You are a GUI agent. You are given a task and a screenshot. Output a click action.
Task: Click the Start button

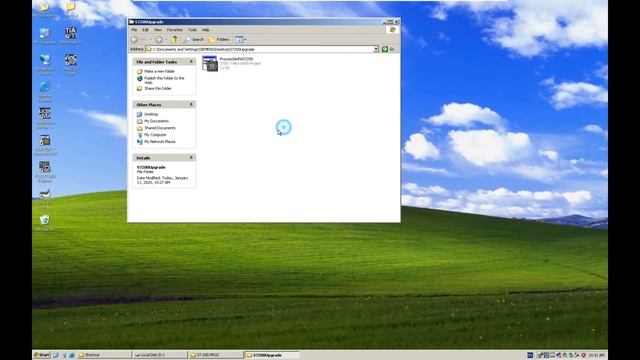pos(42,355)
